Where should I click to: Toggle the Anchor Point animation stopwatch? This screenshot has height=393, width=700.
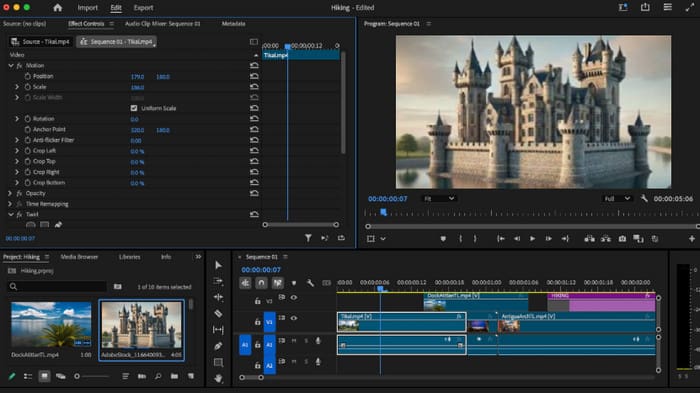(x=28, y=130)
